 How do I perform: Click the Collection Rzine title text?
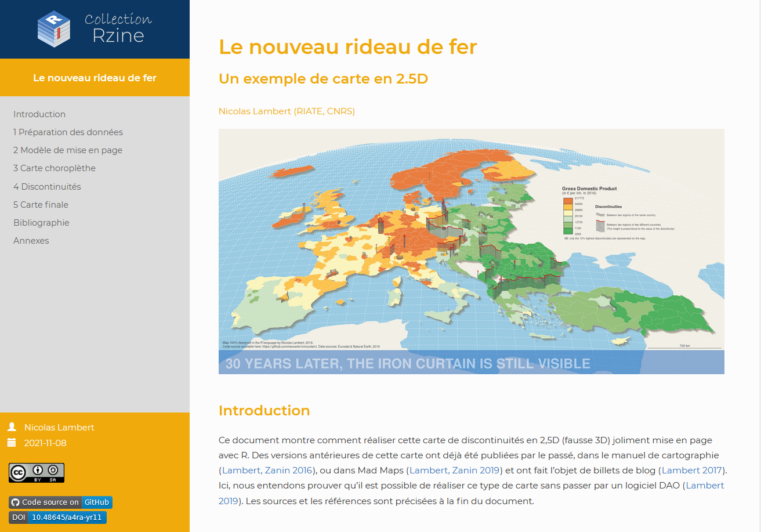[x=118, y=28]
